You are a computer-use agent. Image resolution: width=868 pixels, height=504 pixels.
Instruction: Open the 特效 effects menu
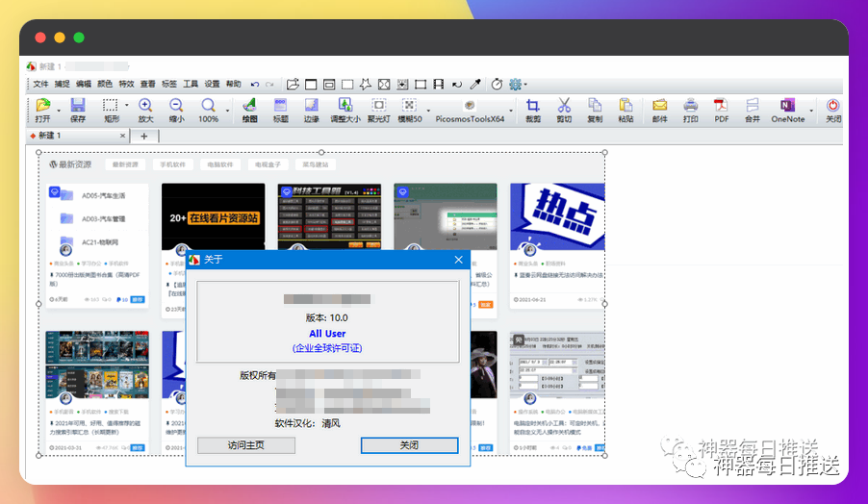(x=126, y=84)
